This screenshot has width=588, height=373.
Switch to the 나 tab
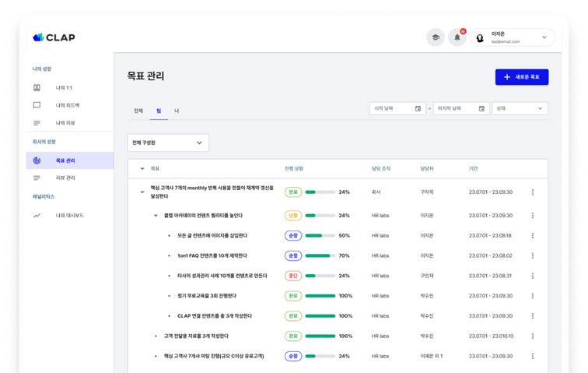click(x=177, y=111)
